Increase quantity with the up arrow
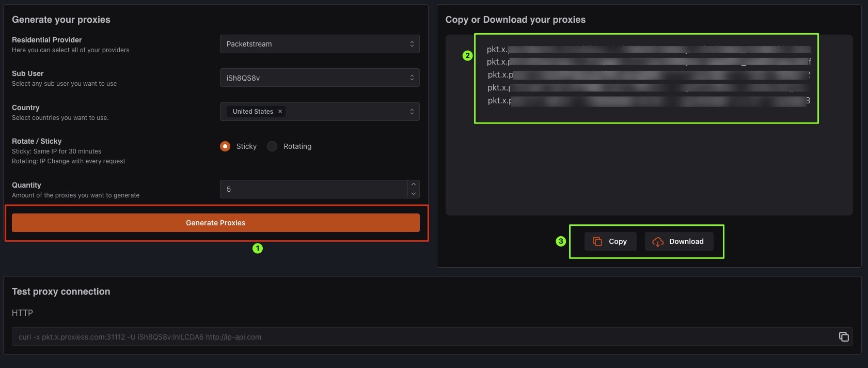This screenshot has width=868, height=368. [x=413, y=185]
